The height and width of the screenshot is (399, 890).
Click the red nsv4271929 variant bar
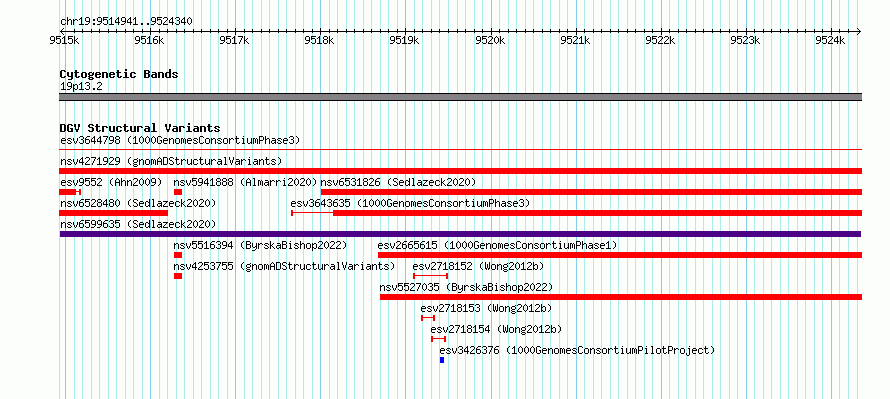point(460,171)
